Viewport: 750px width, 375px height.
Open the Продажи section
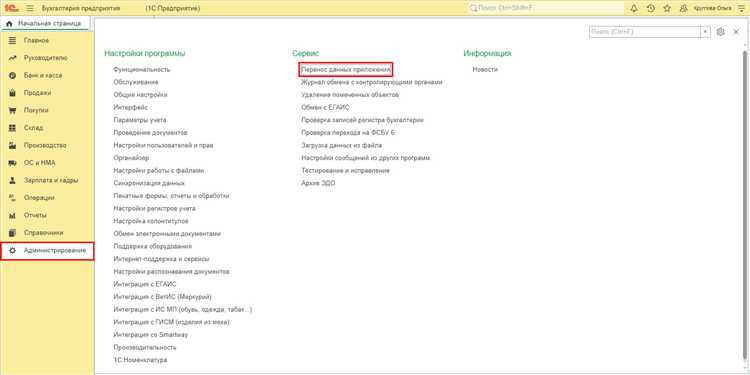37,93
